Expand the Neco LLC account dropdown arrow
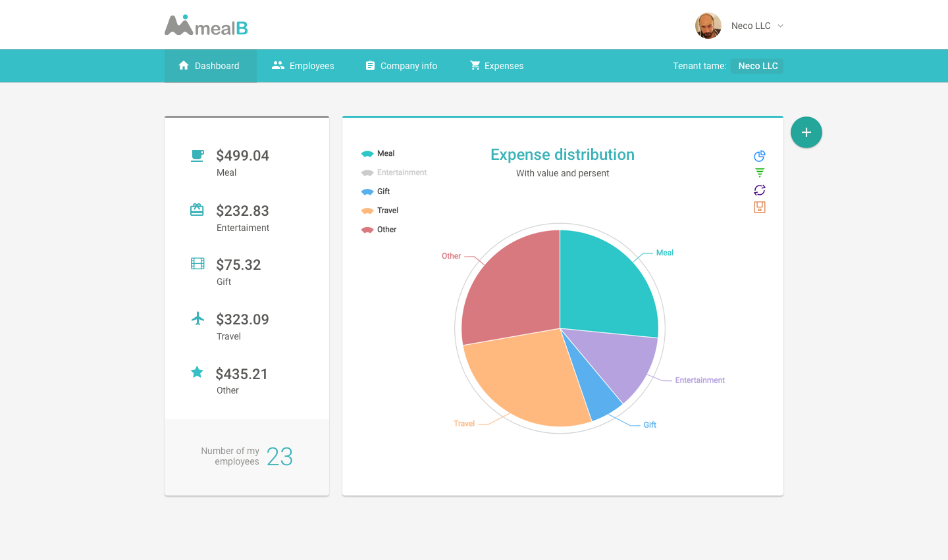This screenshot has height=560, width=948. (781, 26)
